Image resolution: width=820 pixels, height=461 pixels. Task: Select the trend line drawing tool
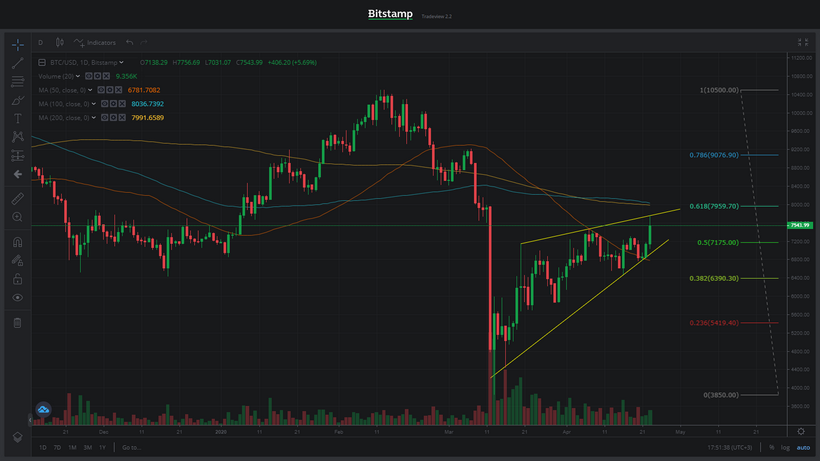tap(17, 63)
